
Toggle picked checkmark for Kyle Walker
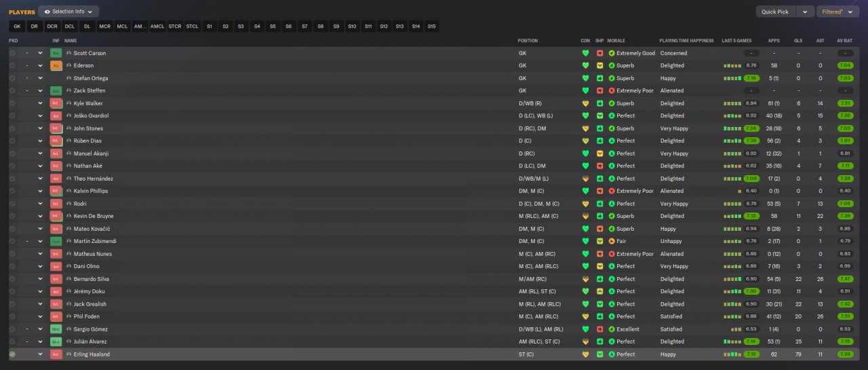point(12,103)
